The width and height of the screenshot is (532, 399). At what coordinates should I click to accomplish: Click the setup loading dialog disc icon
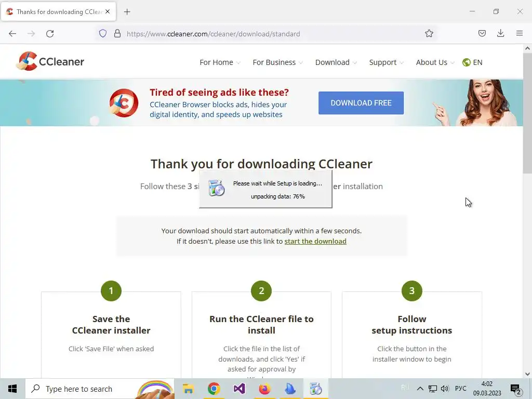pos(216,188)
